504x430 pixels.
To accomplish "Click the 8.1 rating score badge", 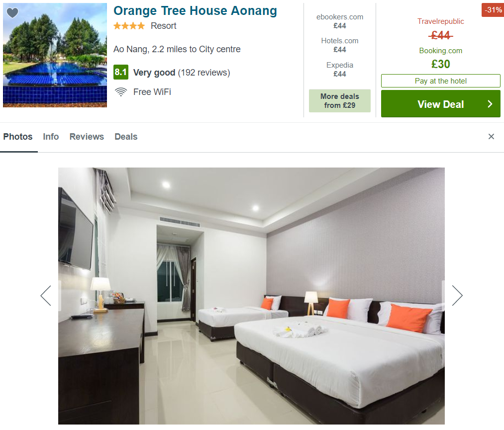I will 121,72.
